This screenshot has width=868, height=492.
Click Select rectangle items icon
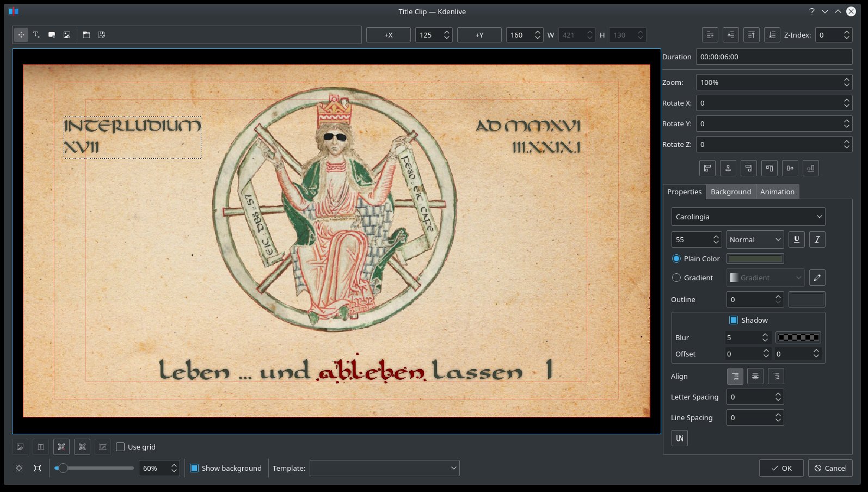(x=103, y=447)
